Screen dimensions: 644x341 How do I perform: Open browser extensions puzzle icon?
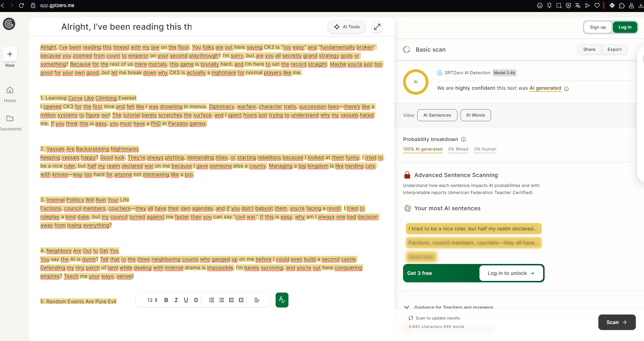622,5
